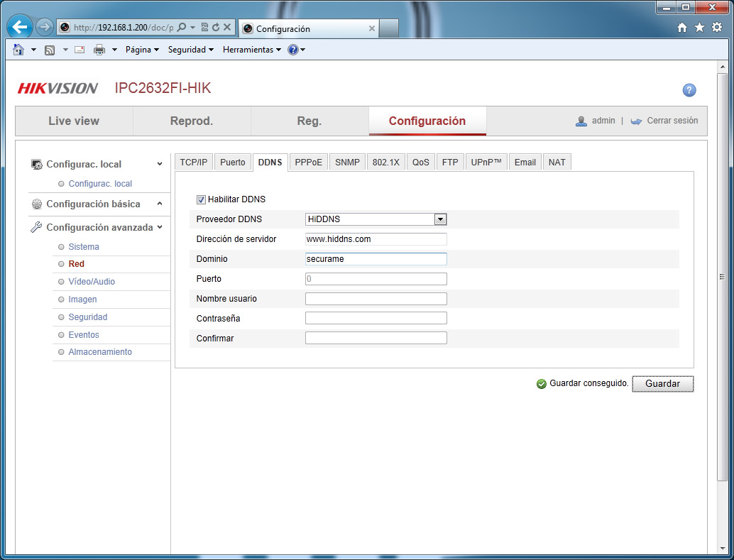The image size is (734, 560).
Task: Click the compatibility view icon in address bar
Action: [x=204, y=27]
